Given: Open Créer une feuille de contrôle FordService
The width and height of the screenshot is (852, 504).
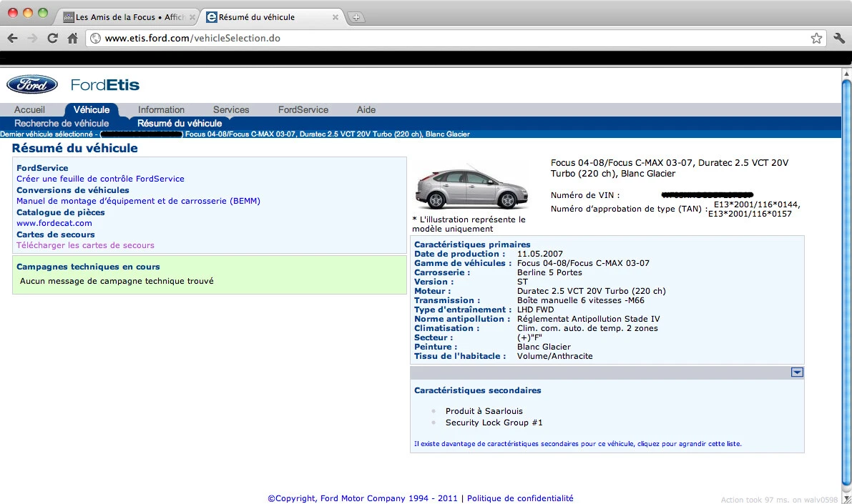Looking at the screenshot, I should tap(100, 179).
